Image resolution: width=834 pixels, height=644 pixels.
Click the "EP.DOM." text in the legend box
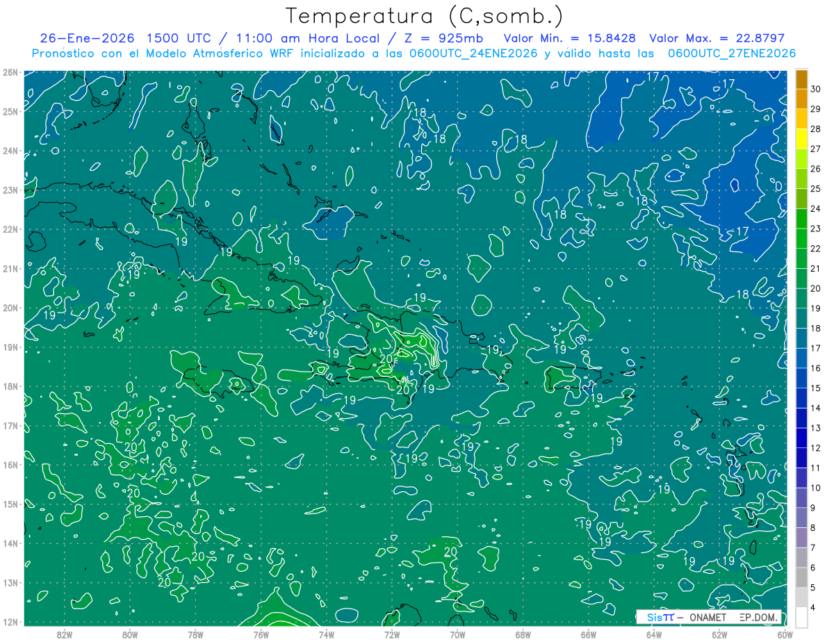[759, 617]
